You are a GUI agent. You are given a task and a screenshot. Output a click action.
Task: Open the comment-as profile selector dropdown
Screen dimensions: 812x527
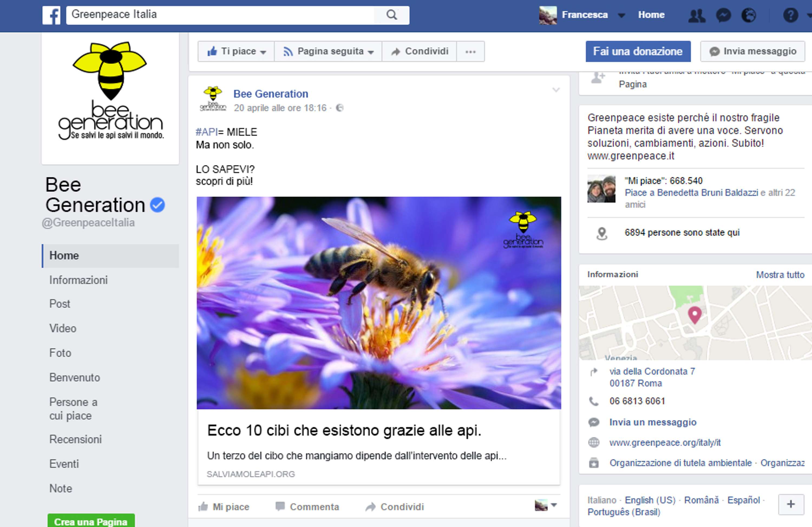546,505
